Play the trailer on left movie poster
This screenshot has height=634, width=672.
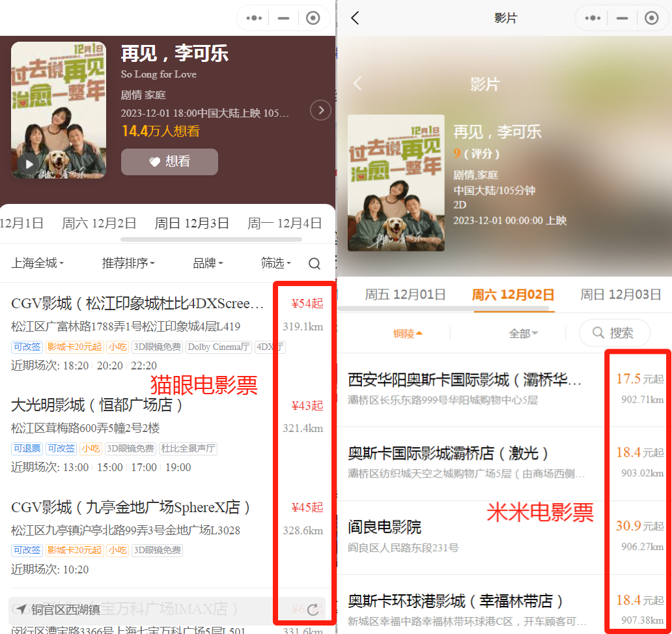29,164
